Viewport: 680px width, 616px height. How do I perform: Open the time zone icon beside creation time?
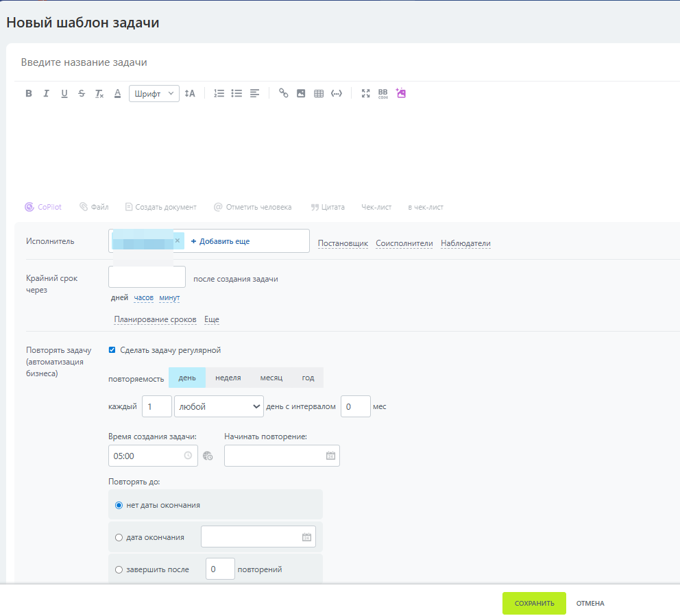(208, 456)
